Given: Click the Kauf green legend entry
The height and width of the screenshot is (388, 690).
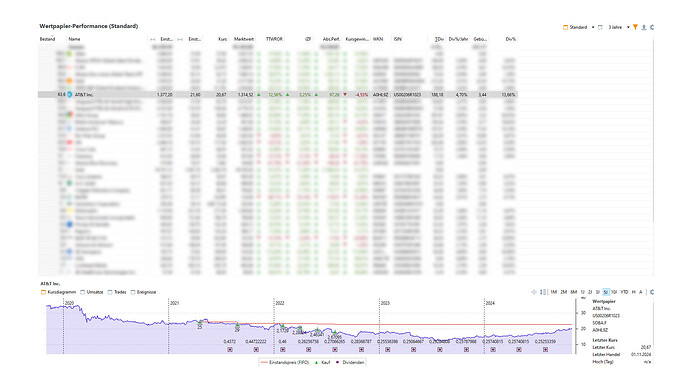Looking at the screenshot, I should pos(323,362).
